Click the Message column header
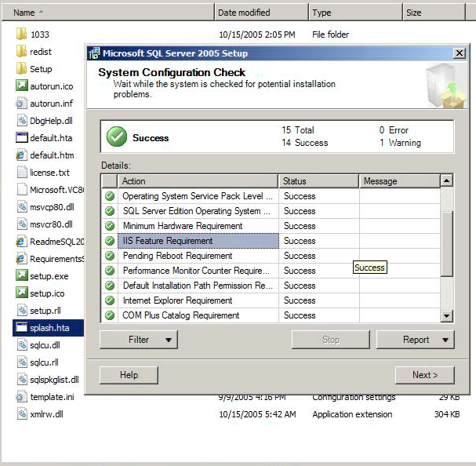The height and width of the screenshot is (466, 476). (x=398, y=181)
